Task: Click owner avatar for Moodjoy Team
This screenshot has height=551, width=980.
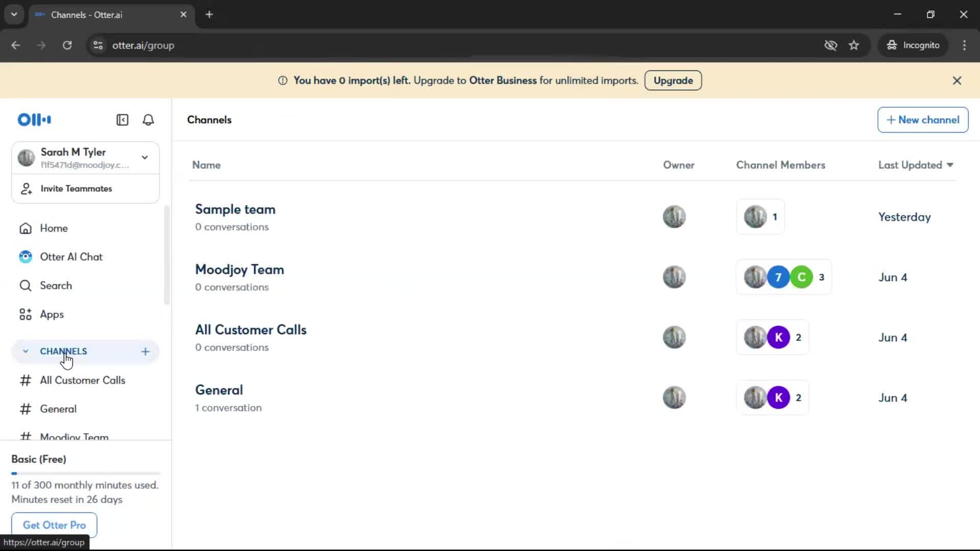Action: [x=674, y=277]
